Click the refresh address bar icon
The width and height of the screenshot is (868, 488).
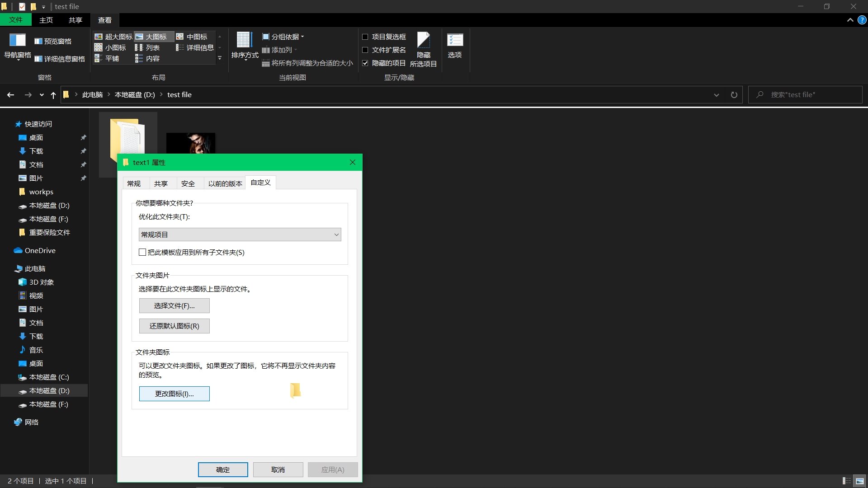pyautogui.click(x=734, y=95)
